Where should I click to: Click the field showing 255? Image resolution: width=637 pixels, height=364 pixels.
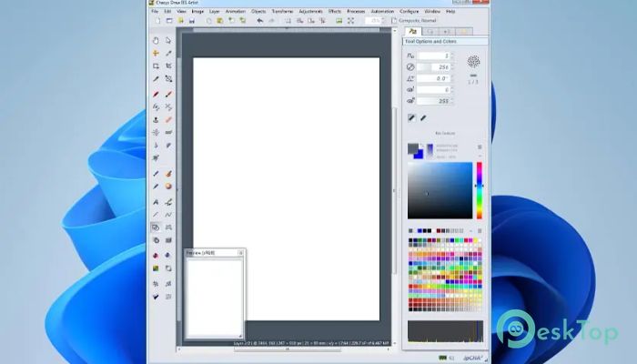point(433,101)
